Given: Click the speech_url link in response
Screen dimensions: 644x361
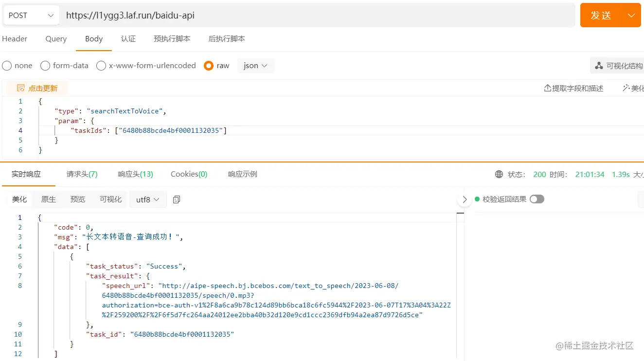Looking at the screenshot, I should [x=277, y=300].
